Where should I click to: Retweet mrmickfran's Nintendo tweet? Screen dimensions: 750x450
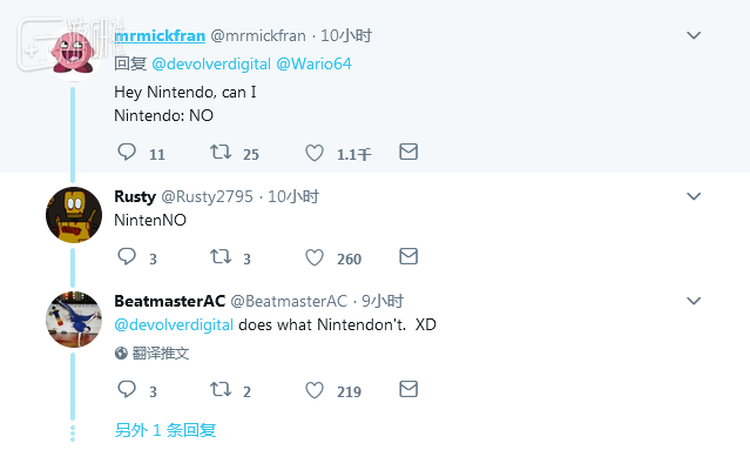click(x=220, y=153)
